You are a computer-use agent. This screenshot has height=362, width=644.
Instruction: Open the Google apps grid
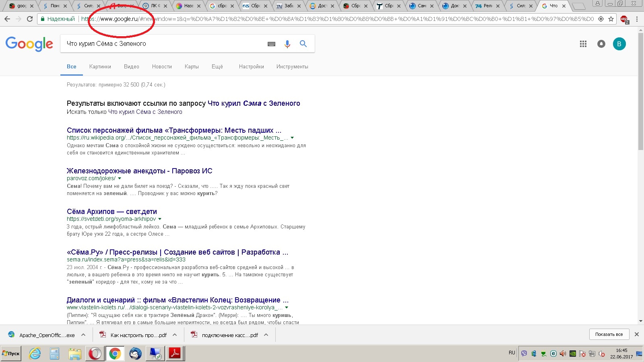pos(583,44)
